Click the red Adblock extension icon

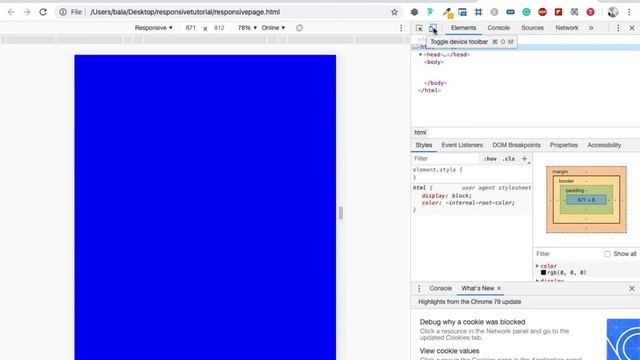pos(542,12)
